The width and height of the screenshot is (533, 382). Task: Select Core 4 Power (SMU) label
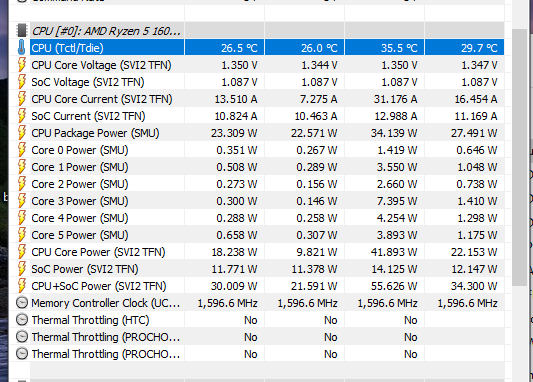(x=80, y=218)
